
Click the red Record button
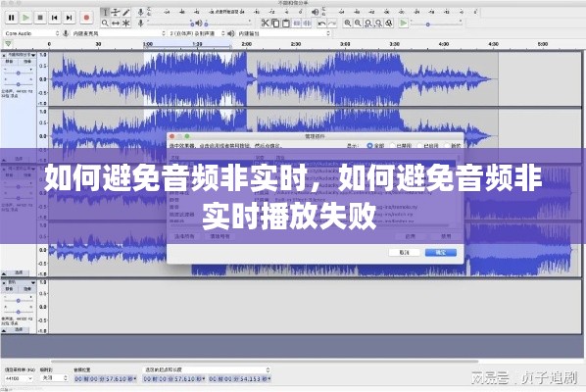coord(86,18)
